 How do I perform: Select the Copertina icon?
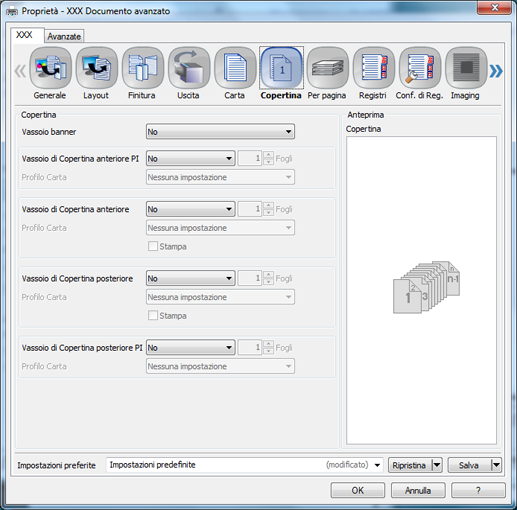[x=281, y=68]
